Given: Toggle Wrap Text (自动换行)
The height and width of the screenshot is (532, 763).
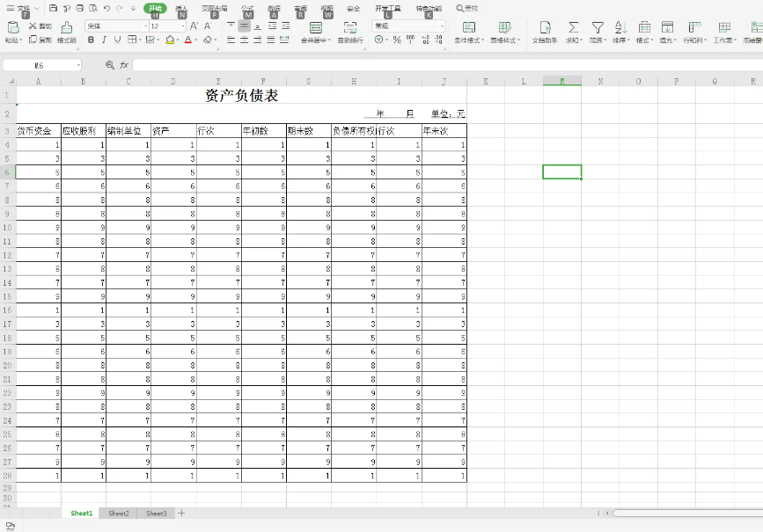Looking at the screenshot, I should (350, 29).
